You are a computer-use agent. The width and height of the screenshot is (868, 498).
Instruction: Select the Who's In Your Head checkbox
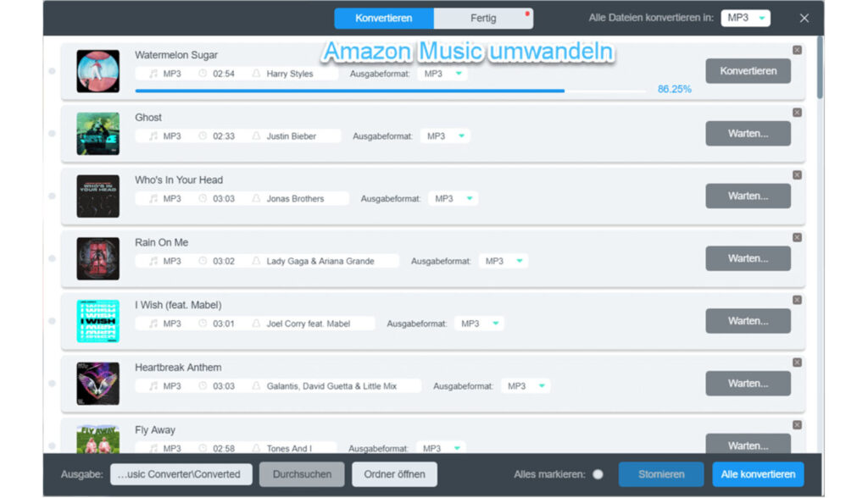[x=52, y=196]
